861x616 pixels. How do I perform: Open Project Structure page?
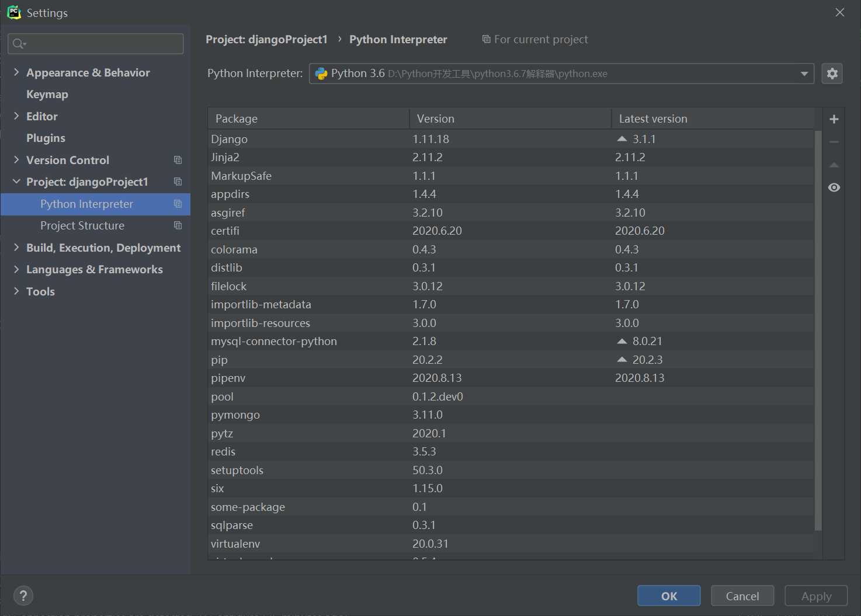(x=82, y=225)
